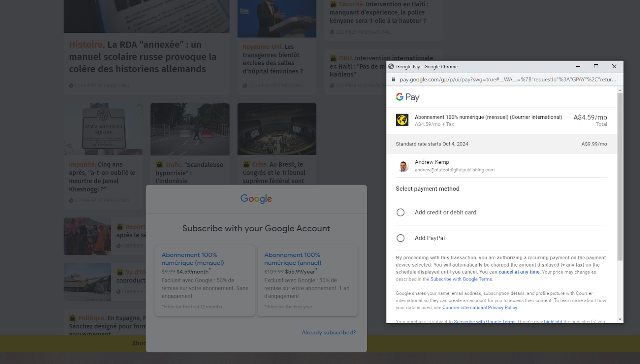Click the lock icon beside Sécurité headline

tap(333, 4)
